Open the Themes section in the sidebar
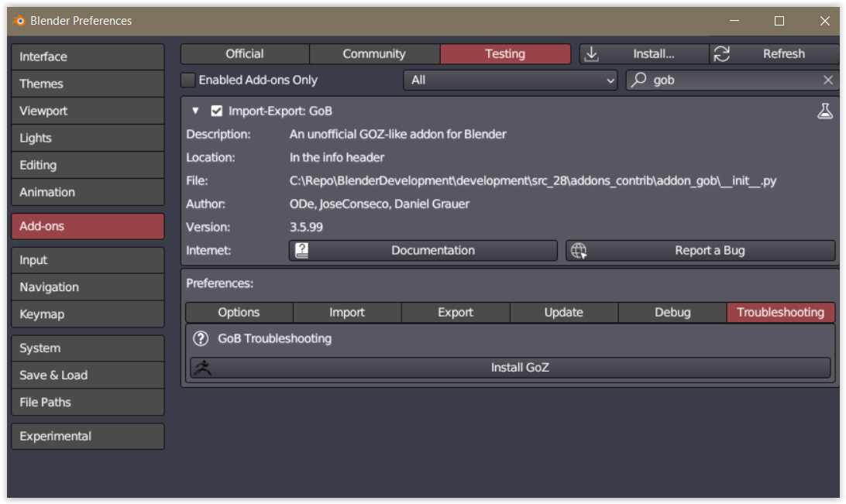 click(88, 84)
